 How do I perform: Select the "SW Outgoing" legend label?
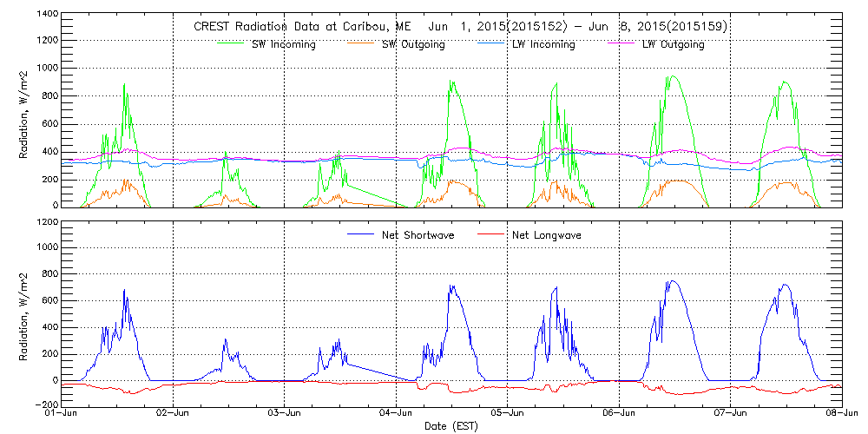point(413,44)
